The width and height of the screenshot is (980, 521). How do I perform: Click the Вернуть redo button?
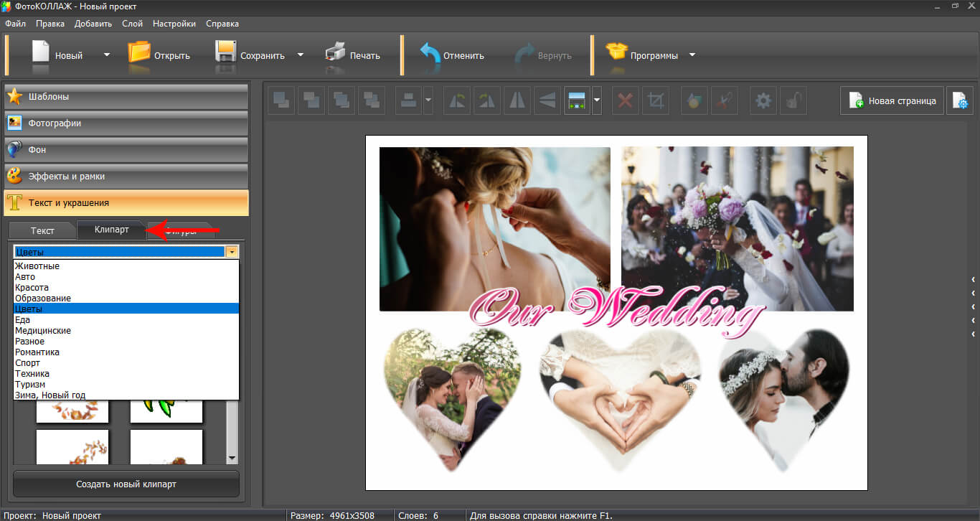(544, 55)
